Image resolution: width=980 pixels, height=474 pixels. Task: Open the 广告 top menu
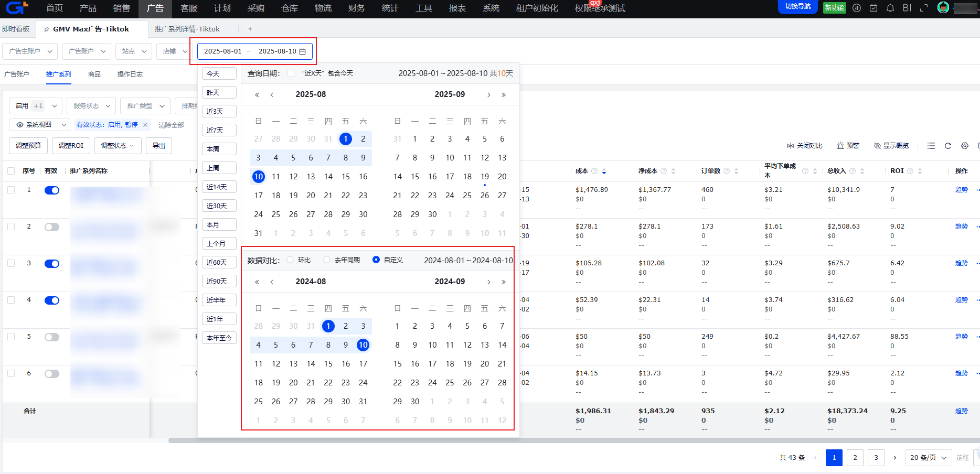click(155, 8)
